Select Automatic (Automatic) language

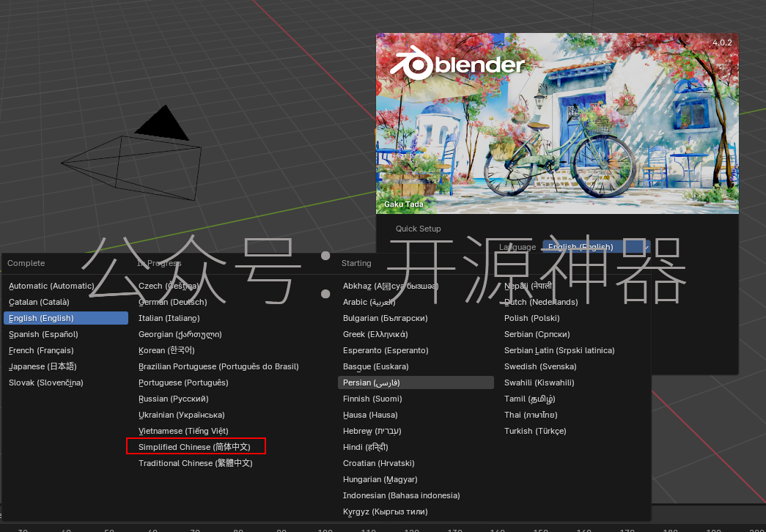66,286
